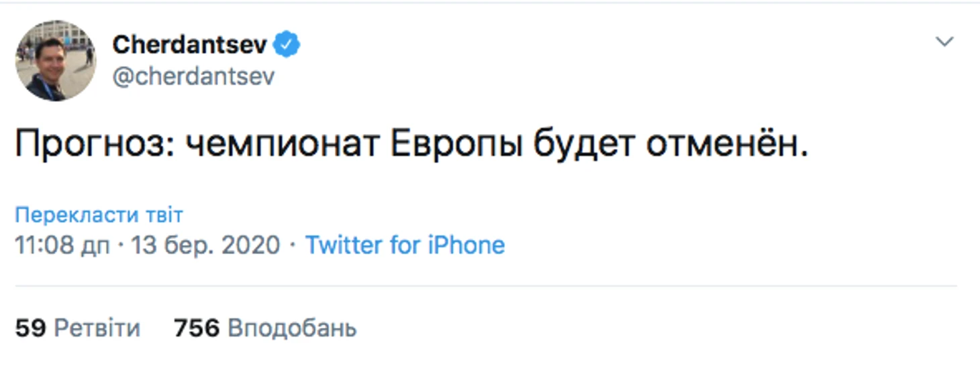Click the 'Перекласти твіт' translate link
This screenshot has height=366, width=980.
click(99, 215)
